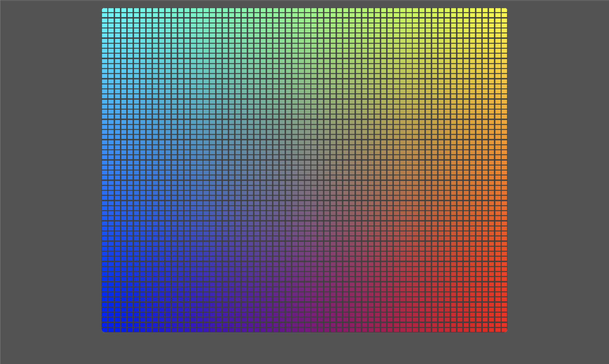This screenshot has width=609, height=364.
Task: Select the teal swatch midway between cyan corner and center
Action: coord(206,91)
